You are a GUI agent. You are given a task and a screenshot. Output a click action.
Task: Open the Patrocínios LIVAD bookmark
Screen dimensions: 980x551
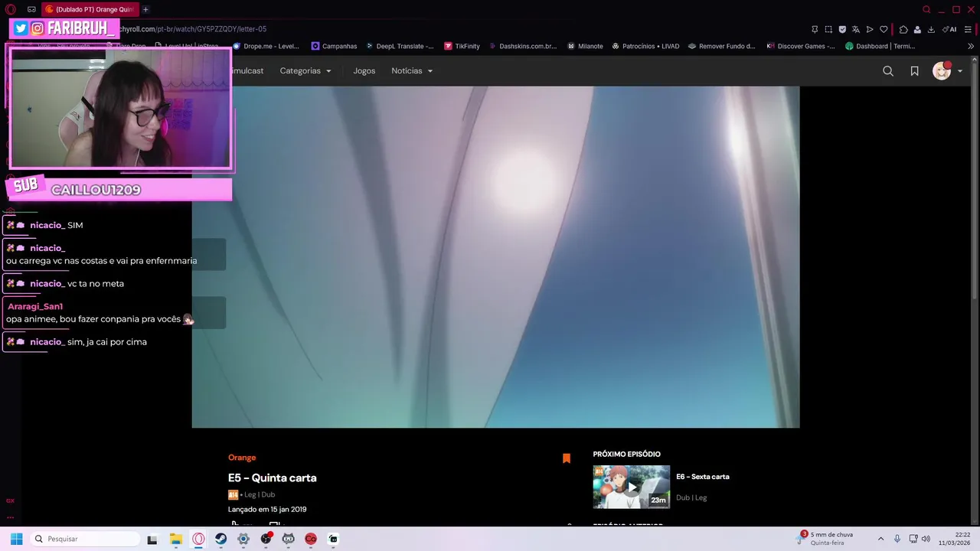pos(645,46)
